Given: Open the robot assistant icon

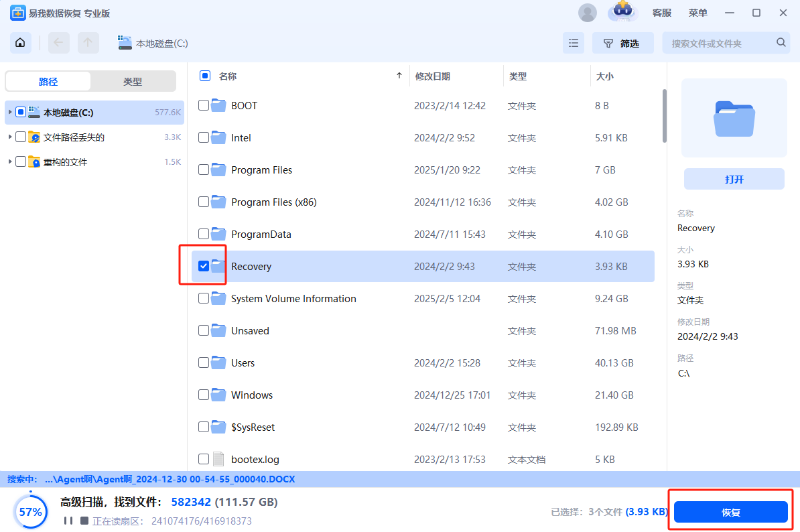Looking at the screenshot, I should 622,12.
